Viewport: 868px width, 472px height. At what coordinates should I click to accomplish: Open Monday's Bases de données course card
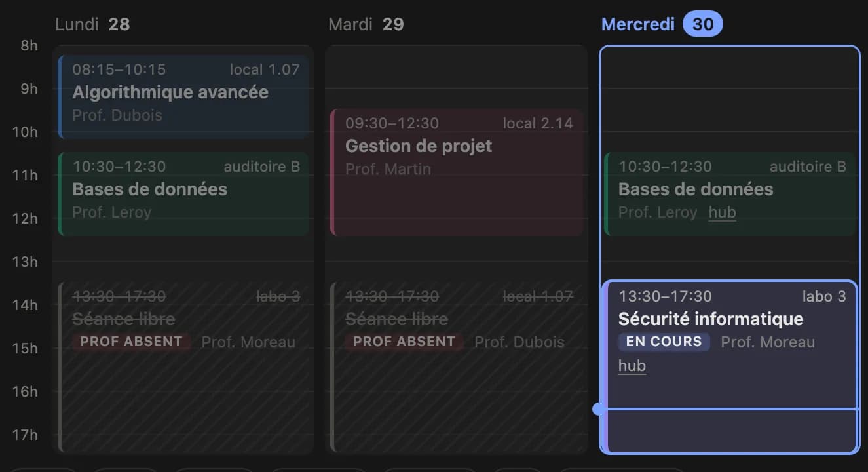183,194
